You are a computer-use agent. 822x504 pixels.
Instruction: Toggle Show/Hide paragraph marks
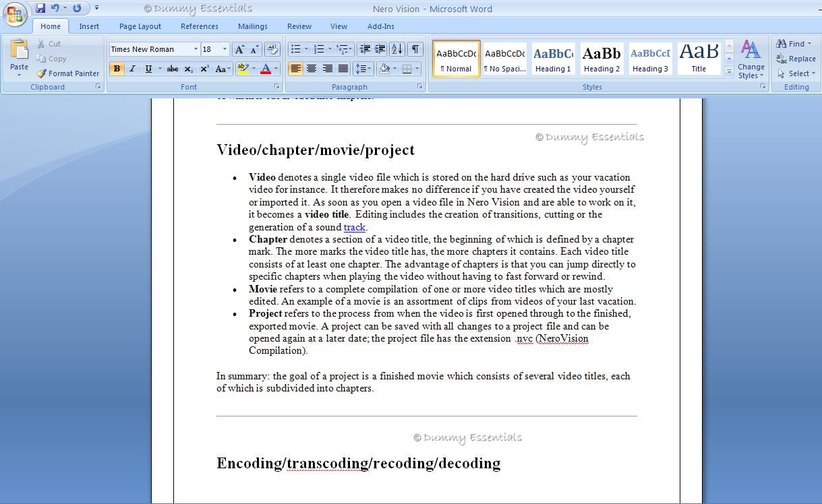tap(415, 49)
